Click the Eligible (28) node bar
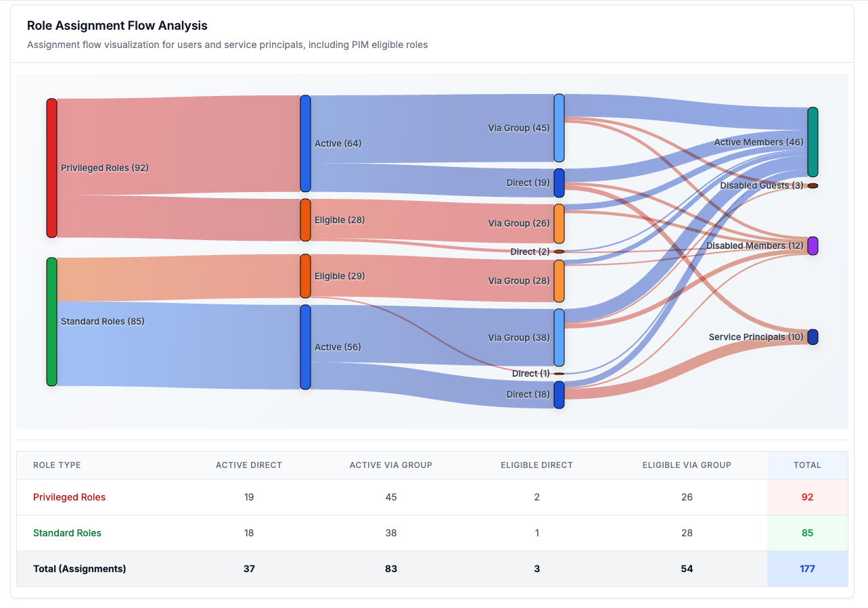 304,220
